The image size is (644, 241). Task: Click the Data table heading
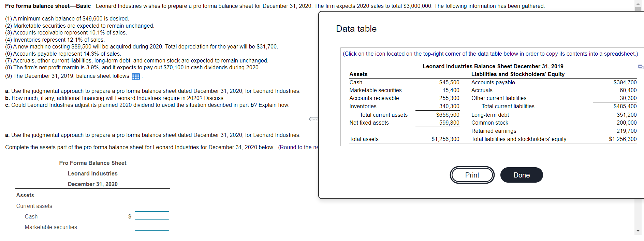tap(356, 29)
